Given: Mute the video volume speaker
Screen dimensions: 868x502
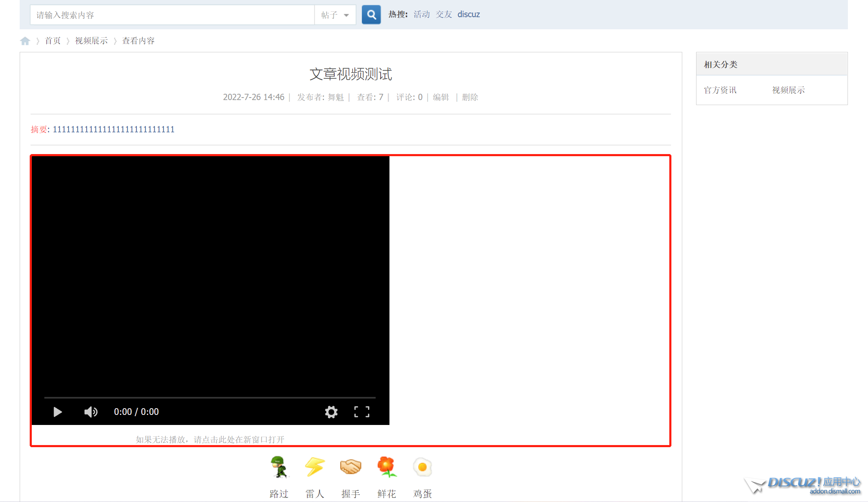Looking at the screenshot, I should [x=91, y=412].
